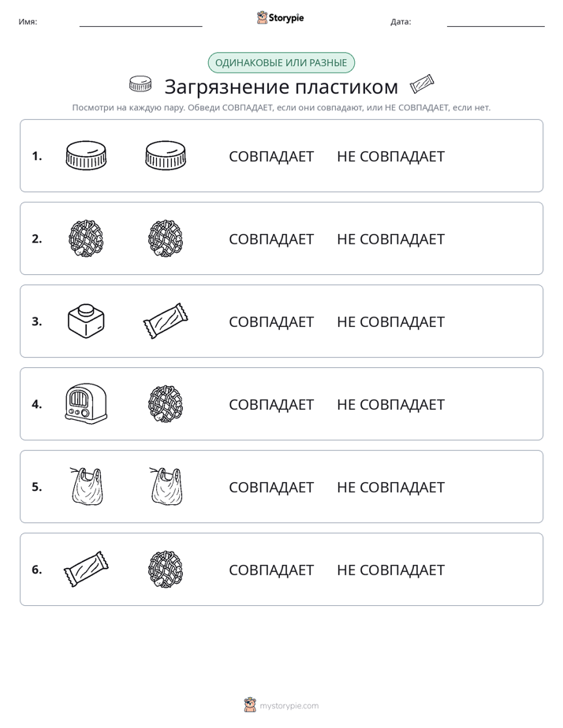The width and height of the screenshot is (563, 728).
Task: Click the first plastic bag in row 5
Action: [87, 486]
